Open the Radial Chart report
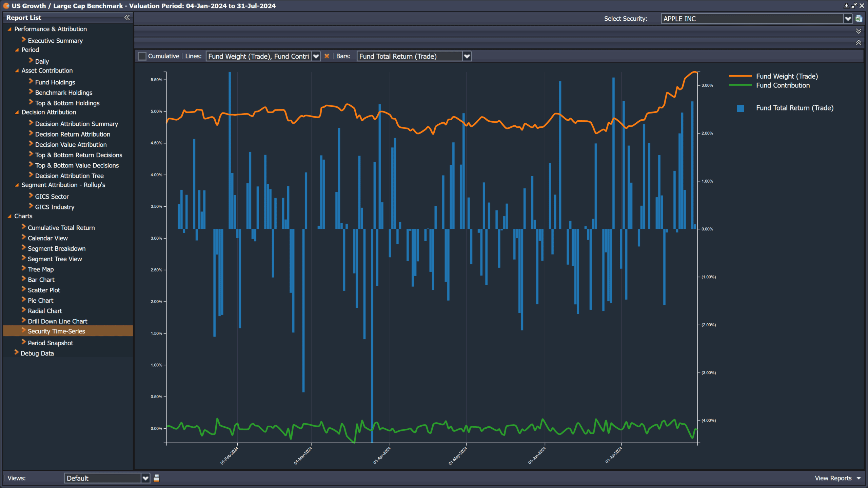Image resolution: width=868 pixels, height=488 pixels. [x=45, y=311]
